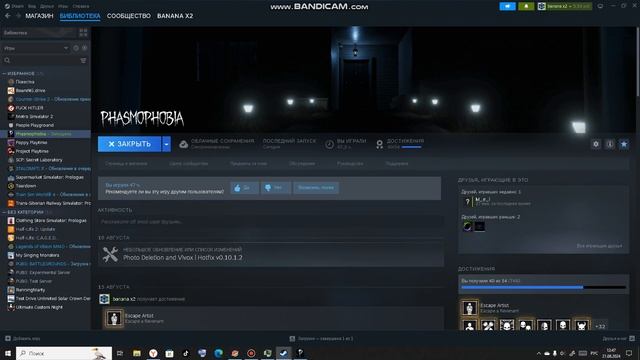Click the wrench and screwdriver update icon
This screenshot has width=640, height=360.
[x=110, y=254]
